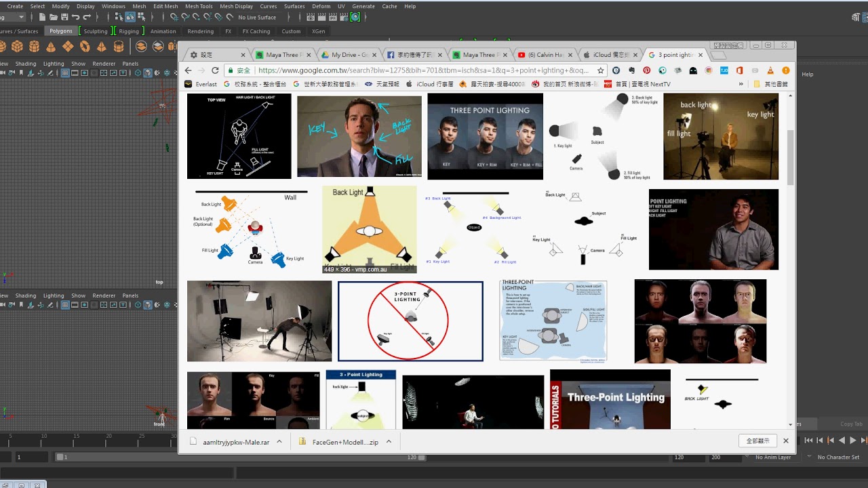Click Maya's New Scene icon
Screen dimensions: 868x488
coord(42,17)
